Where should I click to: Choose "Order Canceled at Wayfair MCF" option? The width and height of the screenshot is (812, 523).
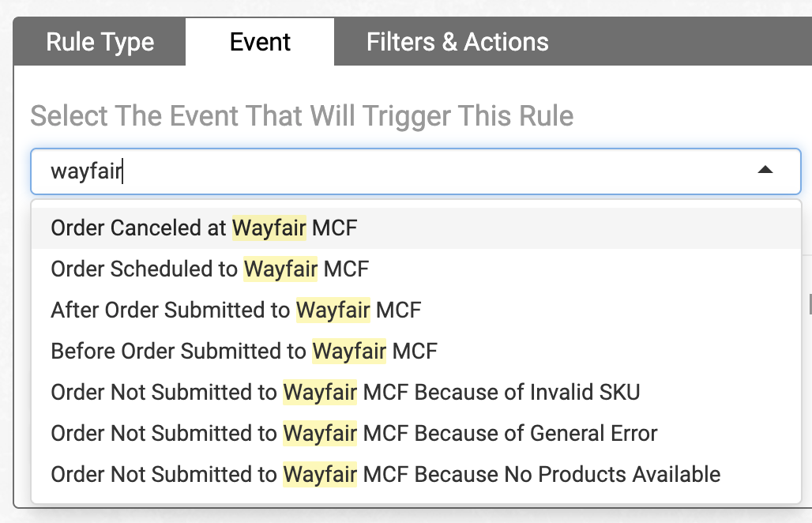click(204, 228)
